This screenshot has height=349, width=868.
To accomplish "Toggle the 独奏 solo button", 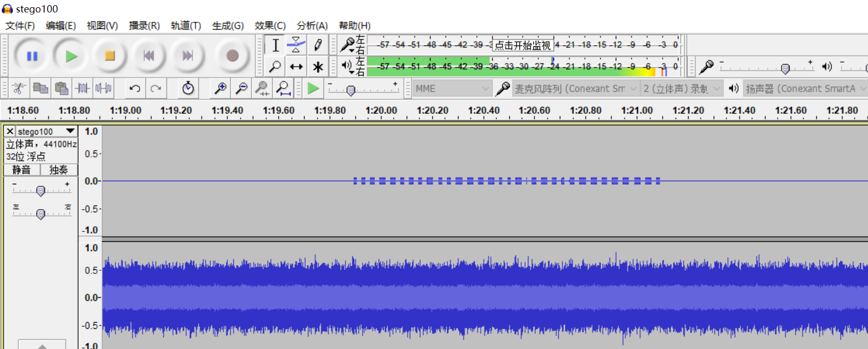I will click(x=59, y=170).
